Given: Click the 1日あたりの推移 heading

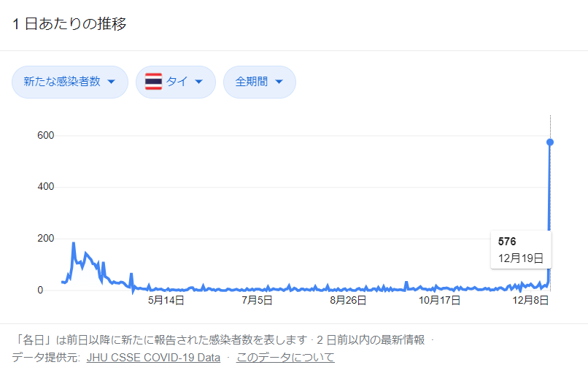Looking at the screenshot, I should pyautogui.click(x=69, y=23).
